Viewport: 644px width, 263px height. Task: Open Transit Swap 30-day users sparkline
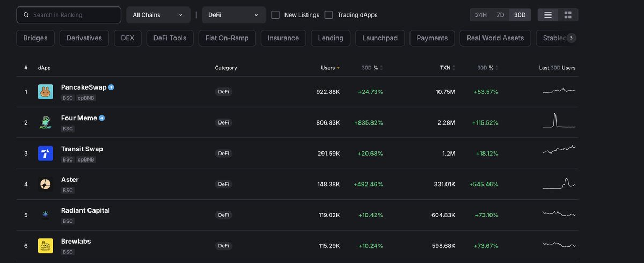[x=559, y=150]
